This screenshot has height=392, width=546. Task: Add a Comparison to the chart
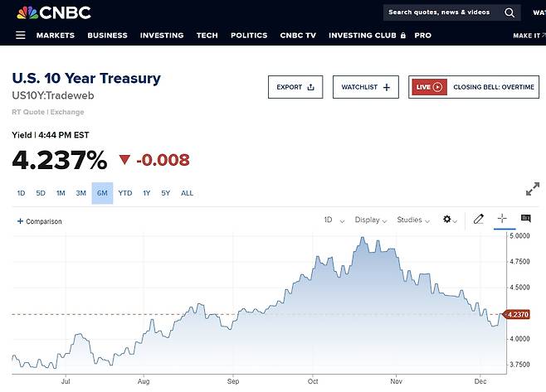coord(40,221)
